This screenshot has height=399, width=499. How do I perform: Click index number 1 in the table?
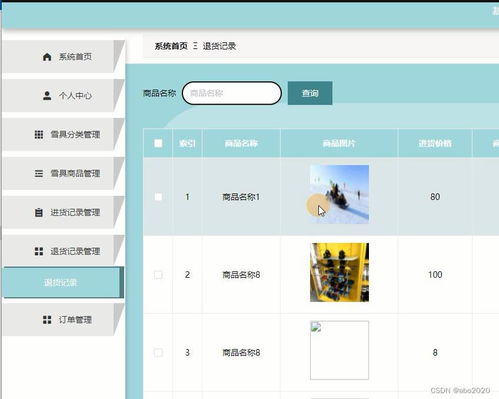coord(187,197)
